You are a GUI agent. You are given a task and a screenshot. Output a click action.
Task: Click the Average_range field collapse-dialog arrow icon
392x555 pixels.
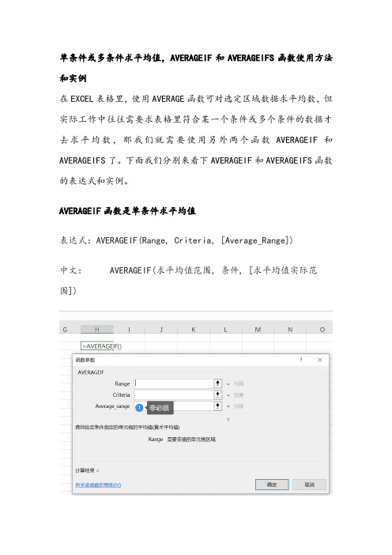[217, 406]
